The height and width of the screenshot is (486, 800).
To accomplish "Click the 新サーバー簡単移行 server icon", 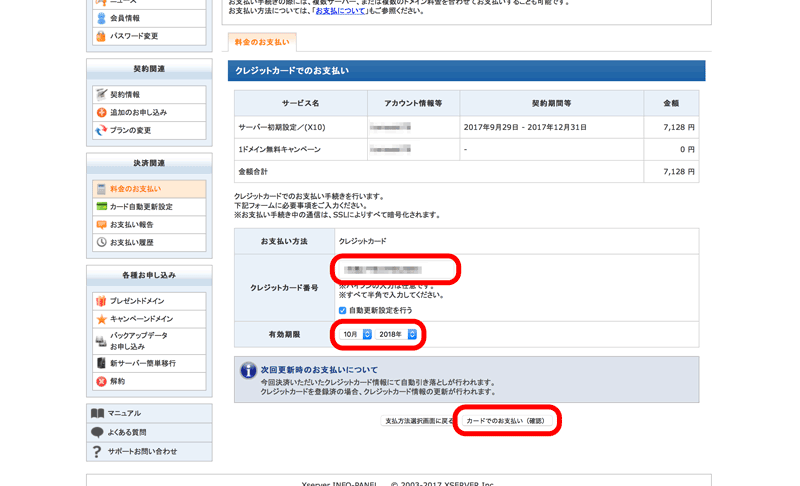I will [102, 363].
